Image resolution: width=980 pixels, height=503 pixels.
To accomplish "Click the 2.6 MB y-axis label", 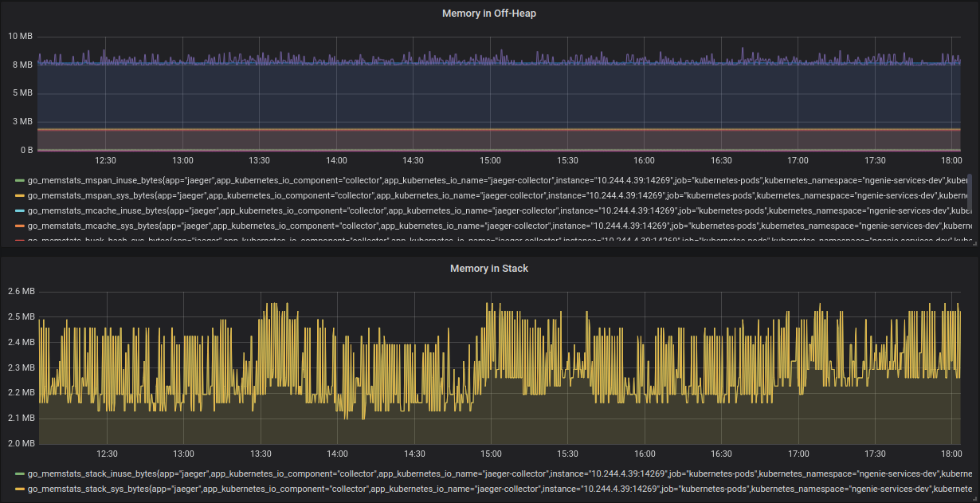I will 21,292.
